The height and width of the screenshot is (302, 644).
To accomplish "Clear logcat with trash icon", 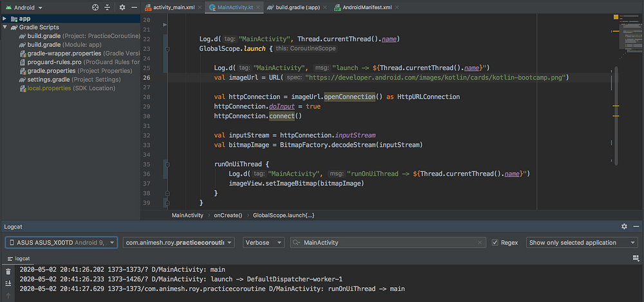I will 8,272.
